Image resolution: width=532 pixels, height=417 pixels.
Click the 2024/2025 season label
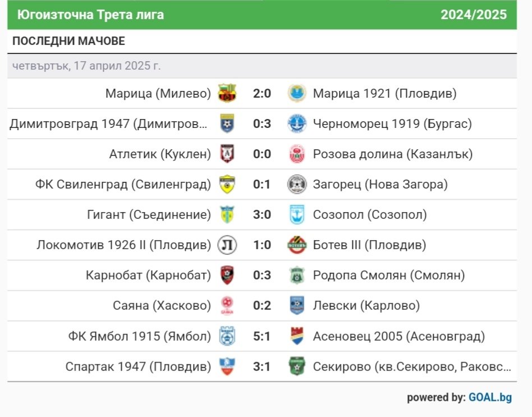point(473,15)
